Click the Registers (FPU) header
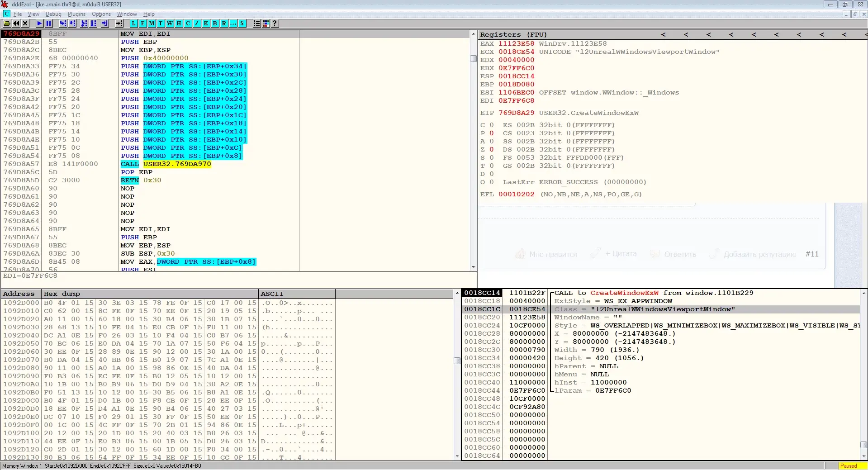Viewport: 868px width, 470px height. tap(513, 35)
